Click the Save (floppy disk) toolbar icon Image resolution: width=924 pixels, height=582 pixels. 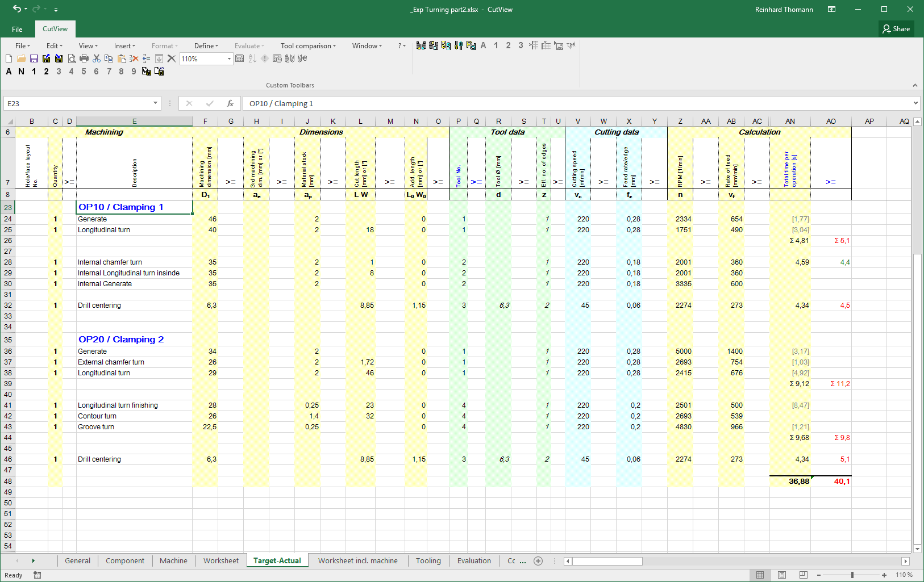(34, 58)
